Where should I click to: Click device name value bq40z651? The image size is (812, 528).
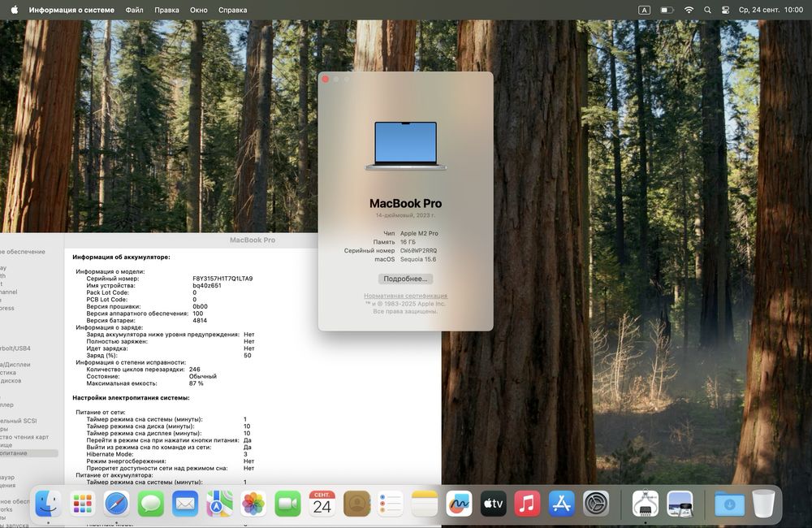click(x=207, y=285)
